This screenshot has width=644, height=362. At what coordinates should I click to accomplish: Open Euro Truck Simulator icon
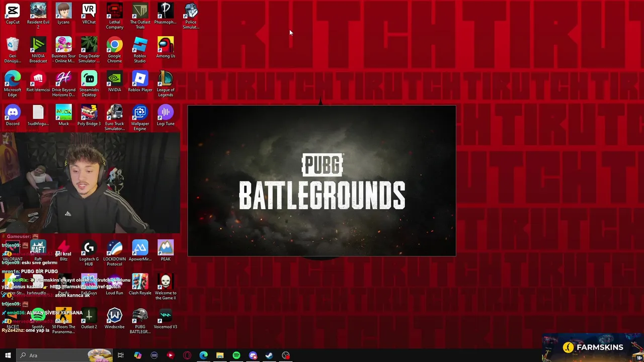[x=114, y=118]
